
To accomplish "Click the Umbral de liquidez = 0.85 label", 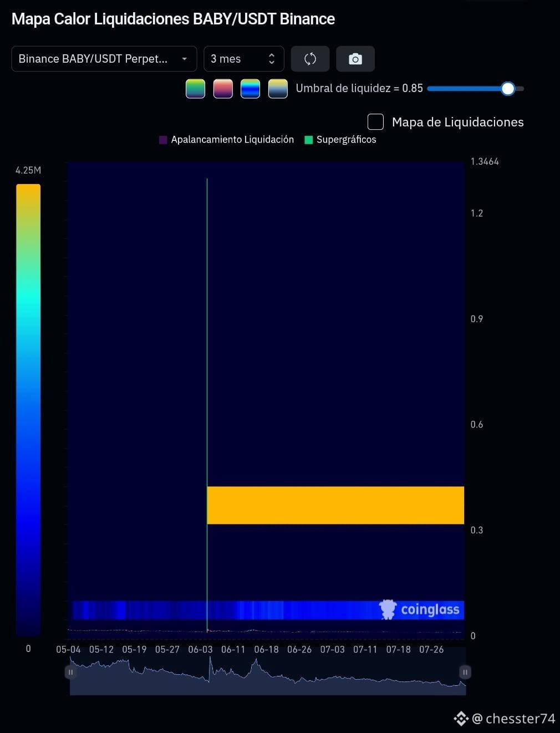I will [359, 88].
